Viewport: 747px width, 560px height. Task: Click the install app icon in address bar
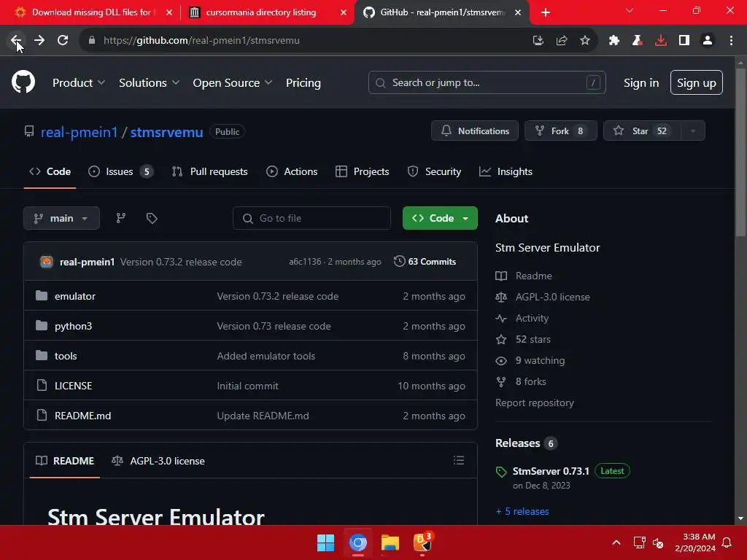(538, 41)
